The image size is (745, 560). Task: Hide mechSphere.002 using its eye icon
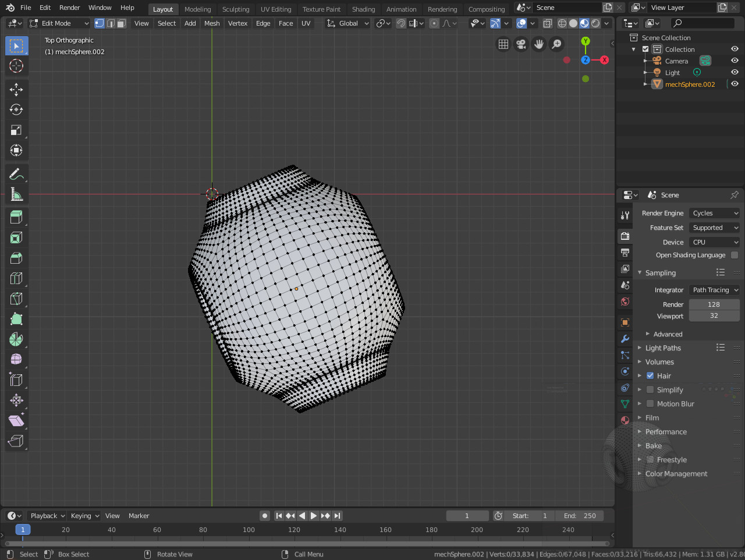coord(735,84)
